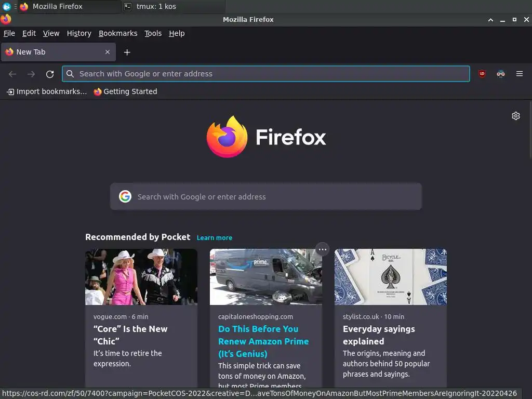Image resolution: width=532 pixels, height=399 pixels.
Task: Select Mozilla Firefox taskbar entry
Action: tap(69, 6)
